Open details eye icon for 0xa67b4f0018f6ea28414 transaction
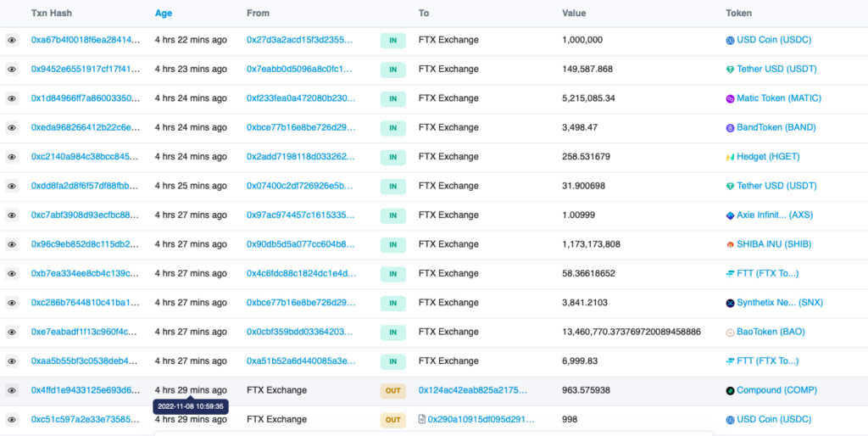868x436 pixels. pyautogui.click(x=12, y=41)
